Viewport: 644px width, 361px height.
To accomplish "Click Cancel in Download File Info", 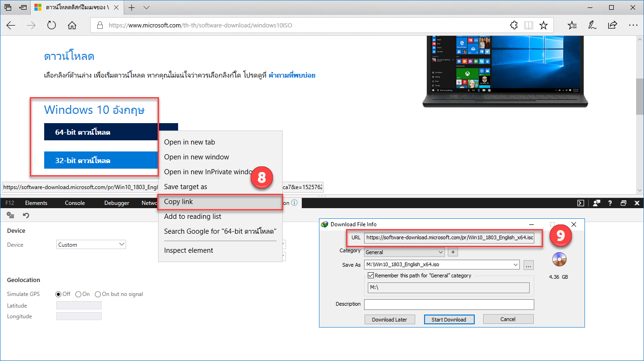I will coord(508,319).
